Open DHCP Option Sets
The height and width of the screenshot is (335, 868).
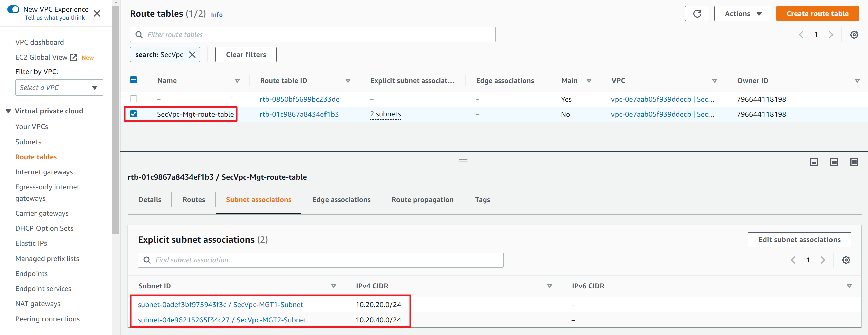tap(44, 228)
